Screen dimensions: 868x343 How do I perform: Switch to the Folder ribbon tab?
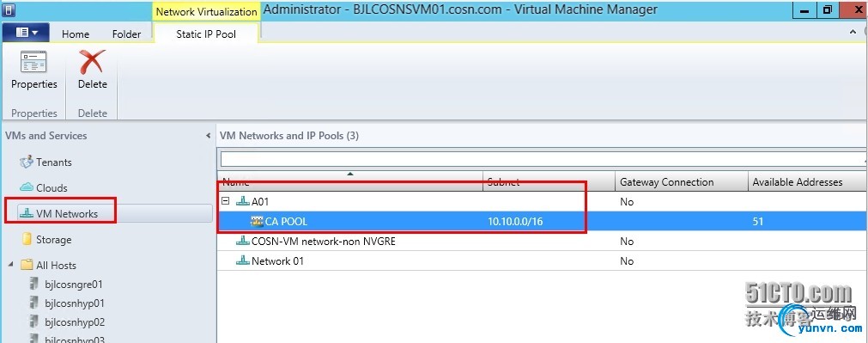pos(126,34)
